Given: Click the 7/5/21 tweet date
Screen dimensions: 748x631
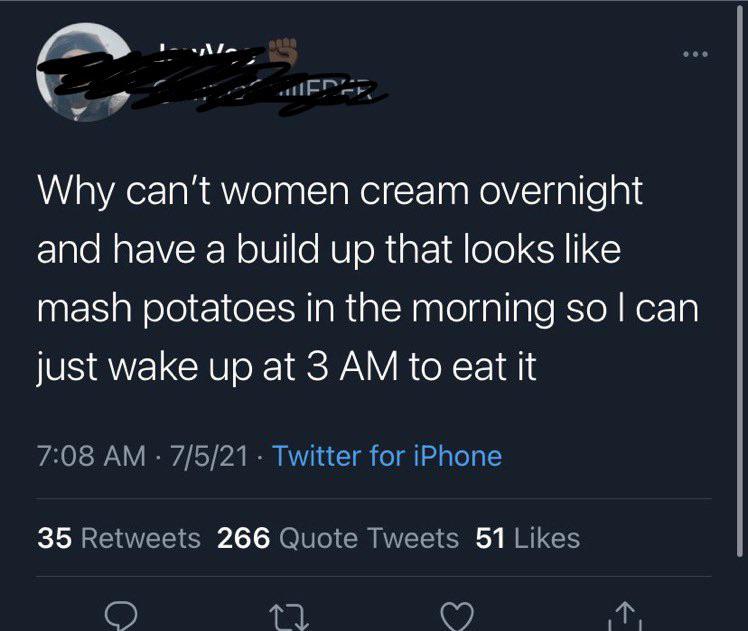Looking at the screenshot, I should pos(210,456).
